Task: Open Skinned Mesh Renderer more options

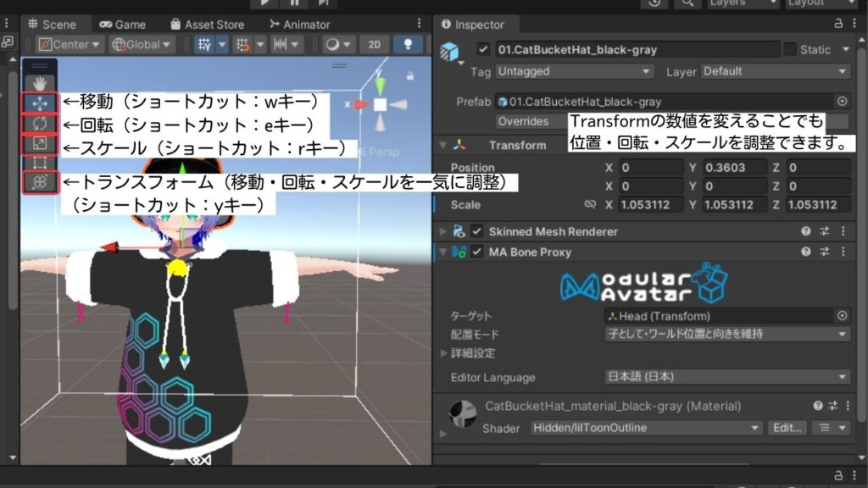Action: 843,231
